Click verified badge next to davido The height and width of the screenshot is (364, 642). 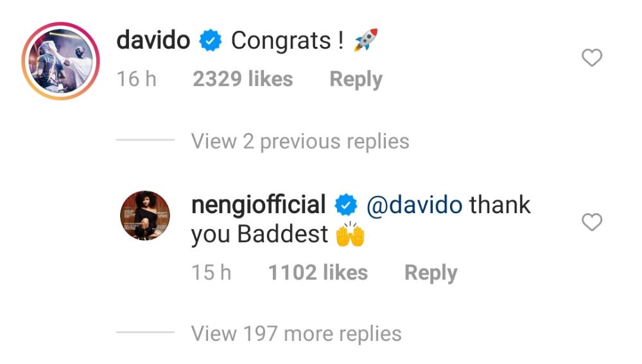[211, 42]
